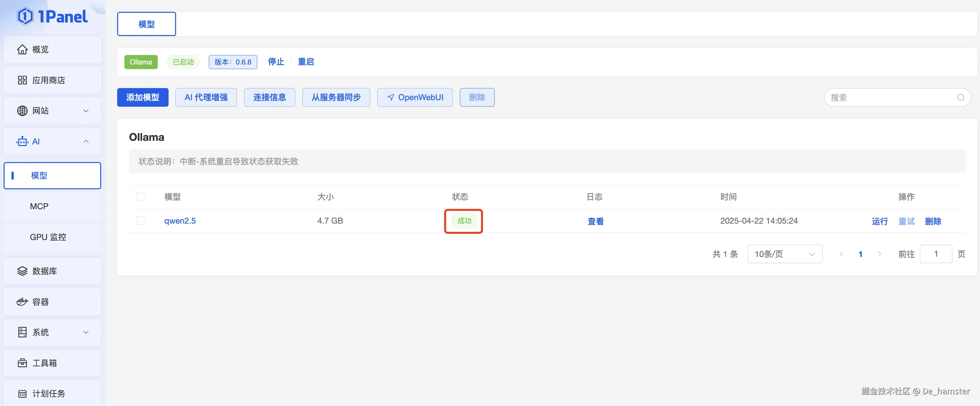980x406 pixels.
Task: Select the MCP submenu item
Action: 39,206
